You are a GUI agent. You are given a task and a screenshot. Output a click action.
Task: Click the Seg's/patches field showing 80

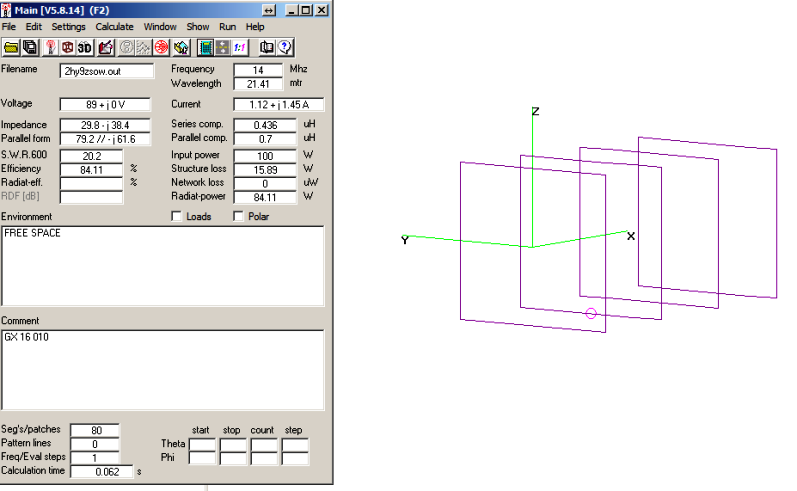point(95,431)
